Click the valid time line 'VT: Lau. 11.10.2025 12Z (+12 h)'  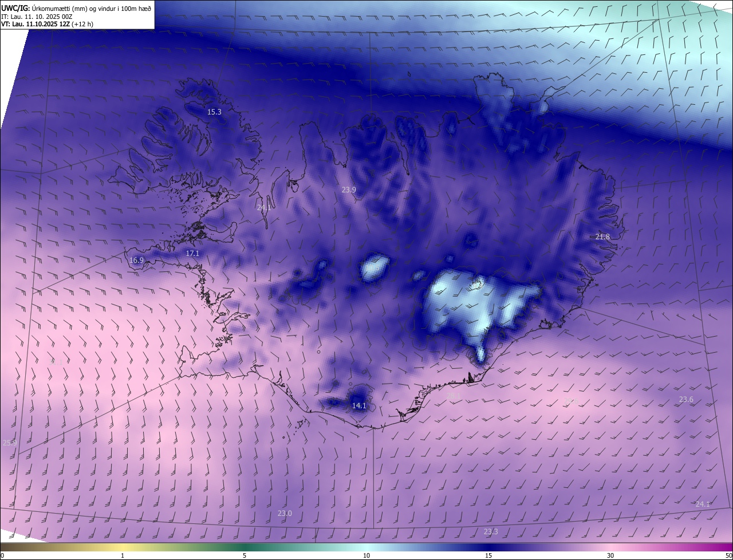(48, 24)
